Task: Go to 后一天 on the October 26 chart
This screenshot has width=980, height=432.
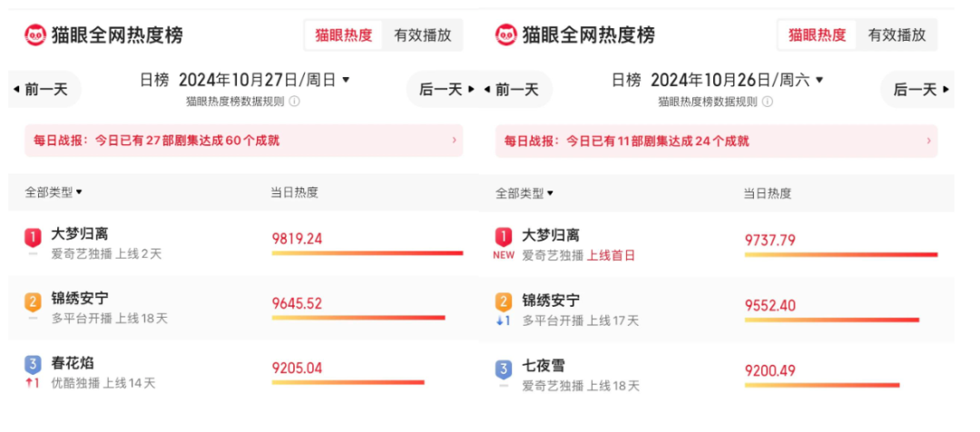Action: pos(918,90)
